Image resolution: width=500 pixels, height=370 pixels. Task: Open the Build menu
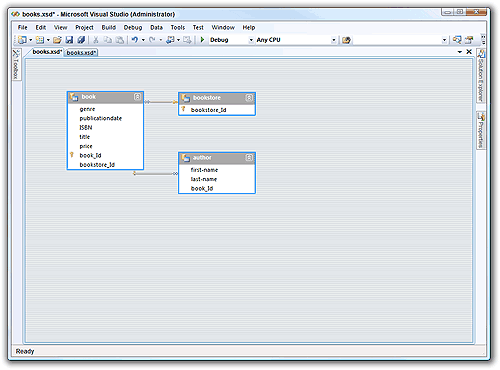pyautogui.click(x=109, y=27)
